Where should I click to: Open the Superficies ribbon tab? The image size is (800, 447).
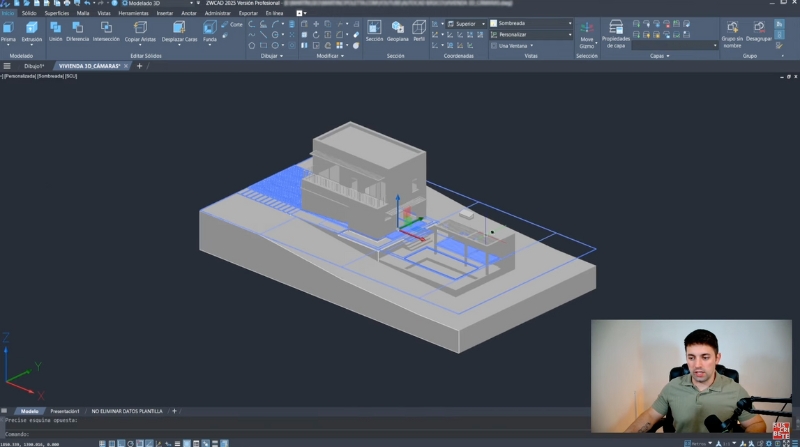tap(57, 13)
